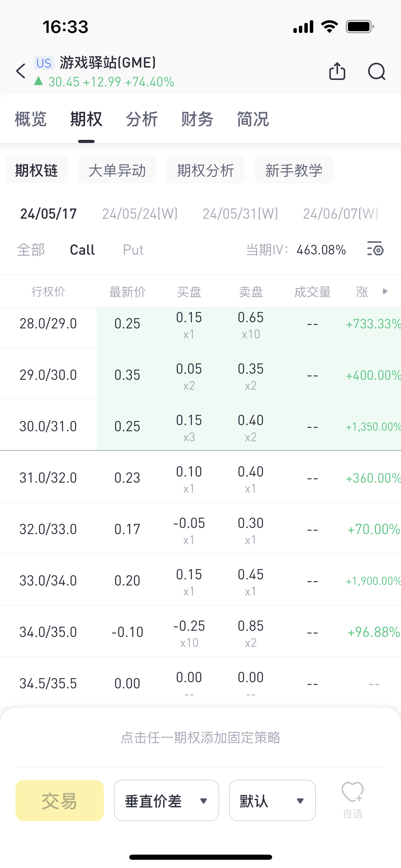This screenshot has width=401, height=868.
Task: Tap the back arrow icon
Action: click(x=21, y=71)
